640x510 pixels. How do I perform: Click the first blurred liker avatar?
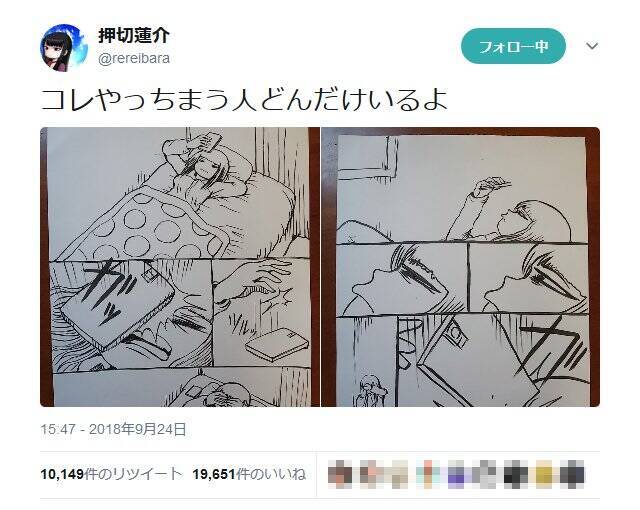[x=340, y=474]
